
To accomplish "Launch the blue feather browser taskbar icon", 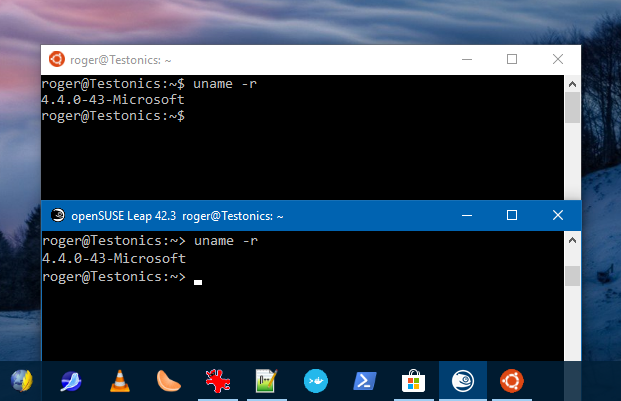I will click(x=71, y=381).
